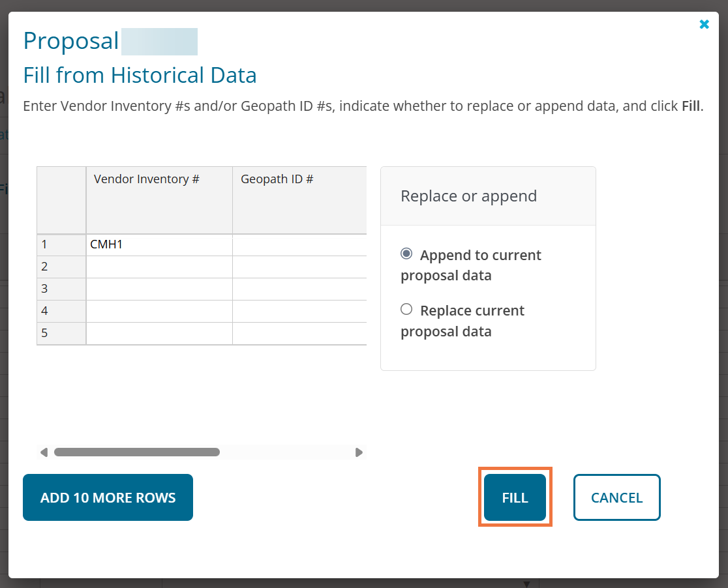Click the Geopath ID # cell in row 5
The height and width of the screenshot is (588, 728).
pos(299,333)
